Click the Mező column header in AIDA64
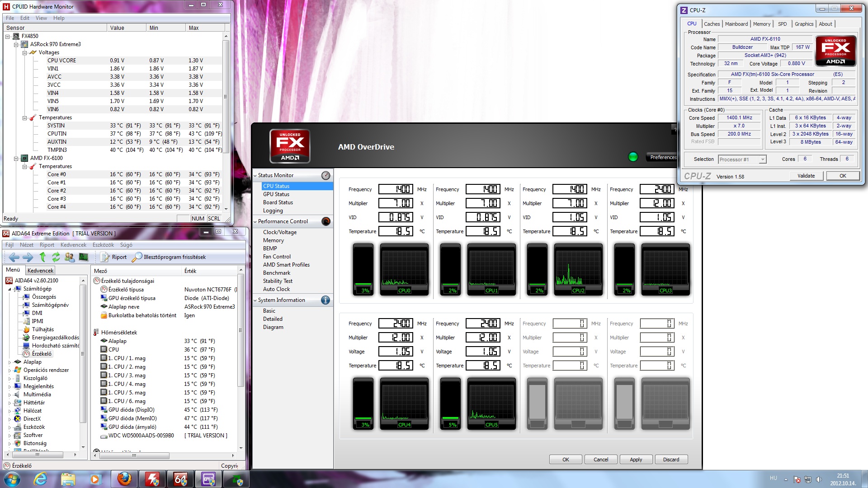 (x=136, y=271)
